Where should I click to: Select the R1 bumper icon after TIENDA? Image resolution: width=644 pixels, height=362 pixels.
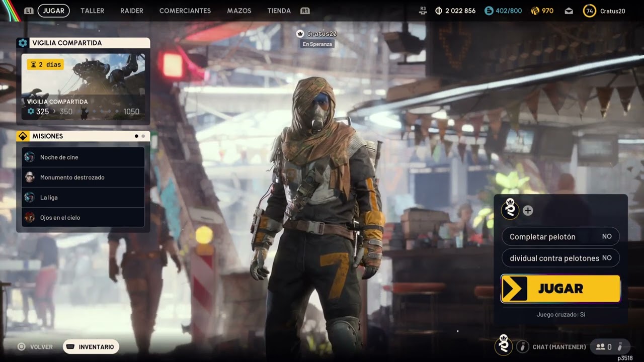click(x=304, y=11)
